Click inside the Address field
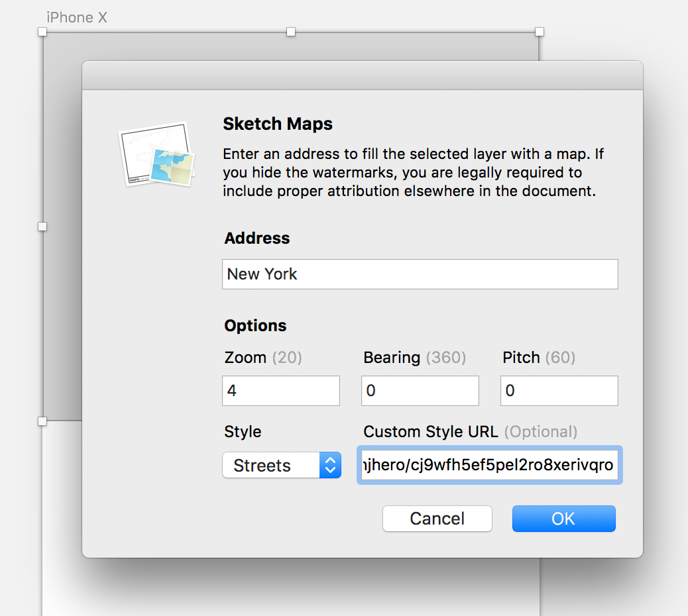688x616 pixels. coord(420,274)
